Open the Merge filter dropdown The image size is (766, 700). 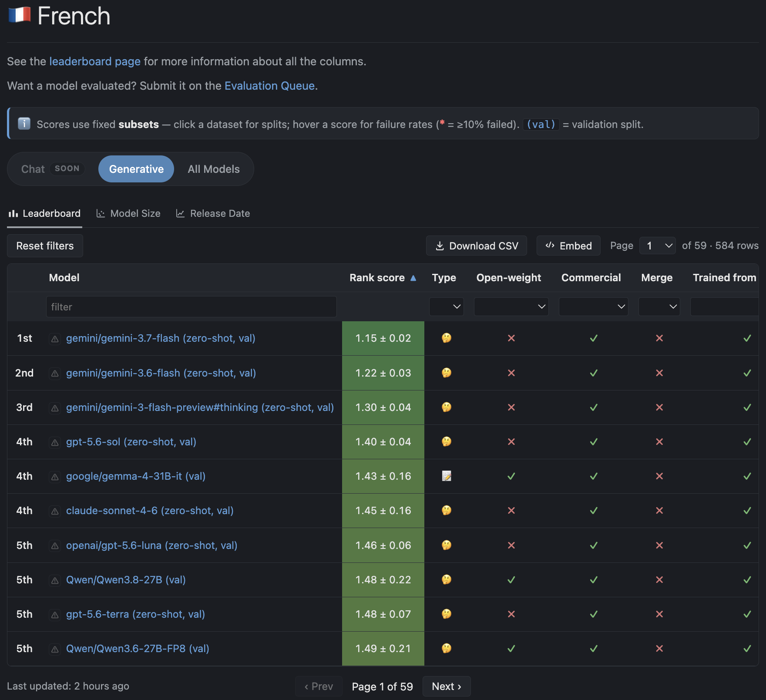(659, 306)
